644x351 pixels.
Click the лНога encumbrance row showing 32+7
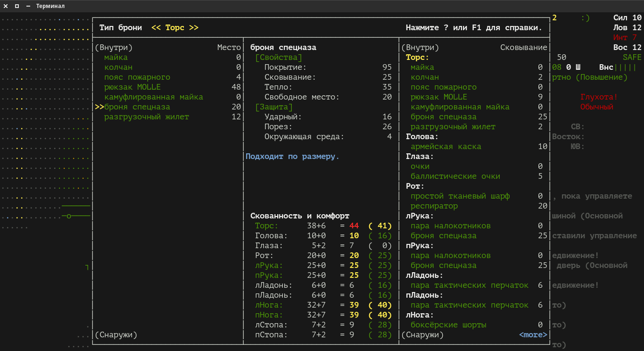(x=323, y=305)
